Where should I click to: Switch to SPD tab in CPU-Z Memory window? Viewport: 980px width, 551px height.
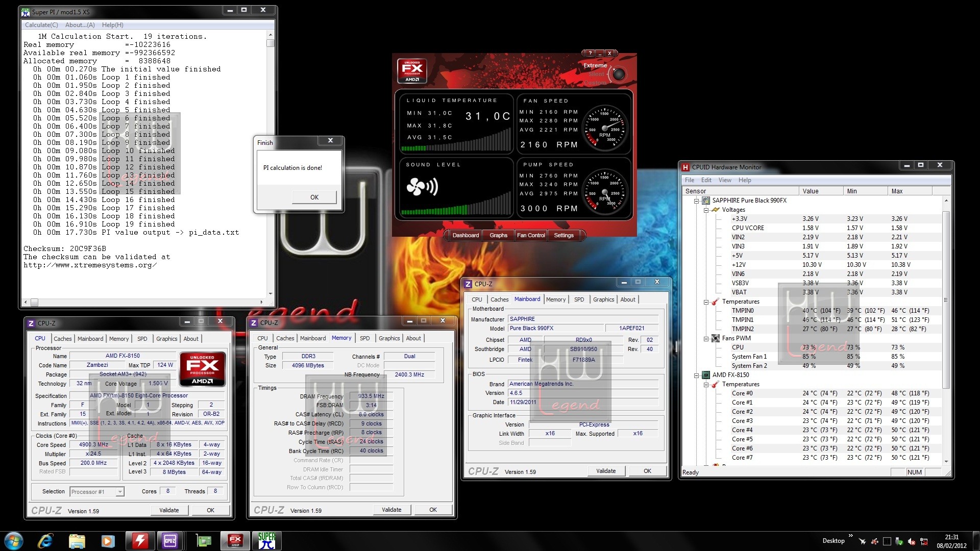(x=365, y=338)
